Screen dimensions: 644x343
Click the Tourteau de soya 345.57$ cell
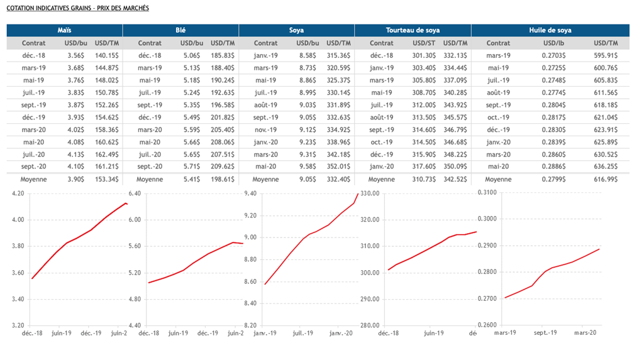click(455, 117)
